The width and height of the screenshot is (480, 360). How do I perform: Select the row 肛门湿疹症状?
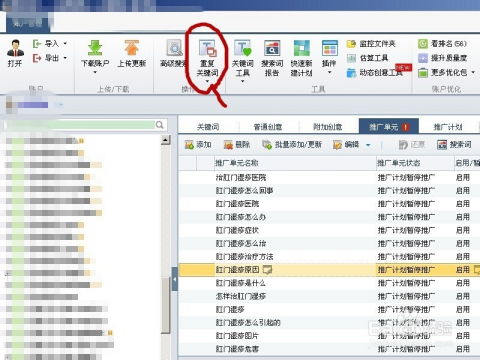[x=329, y=230]
